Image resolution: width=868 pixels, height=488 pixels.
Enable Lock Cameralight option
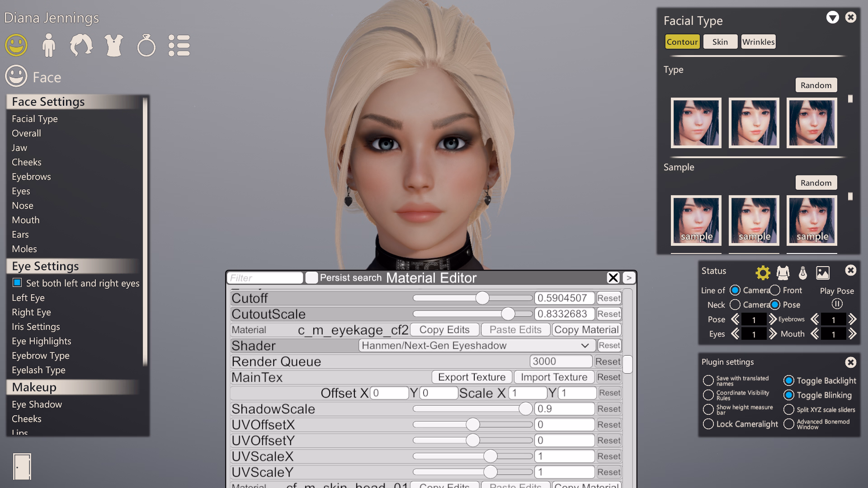(708, 424)
